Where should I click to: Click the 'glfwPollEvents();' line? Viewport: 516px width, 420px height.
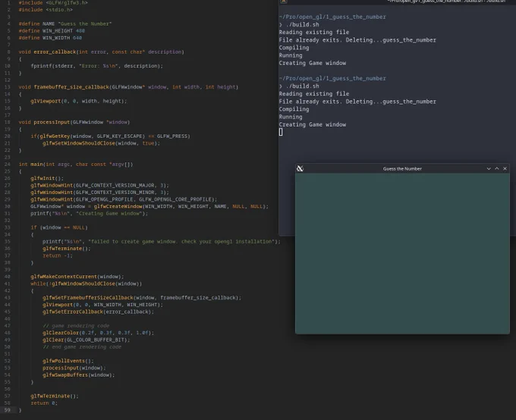click(68, 361)
